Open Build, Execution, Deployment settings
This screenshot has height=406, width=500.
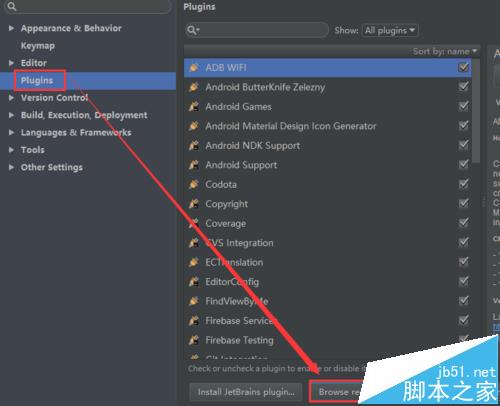[84, 115]
